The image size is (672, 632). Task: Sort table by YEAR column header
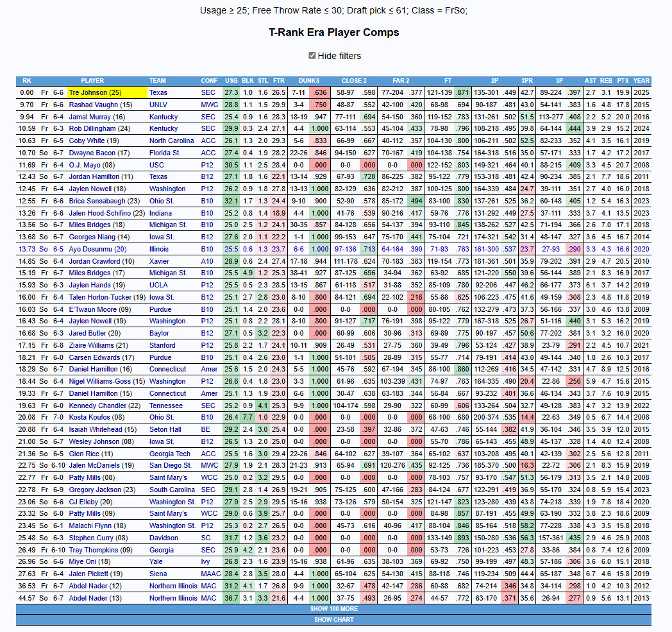pos(641,81)
